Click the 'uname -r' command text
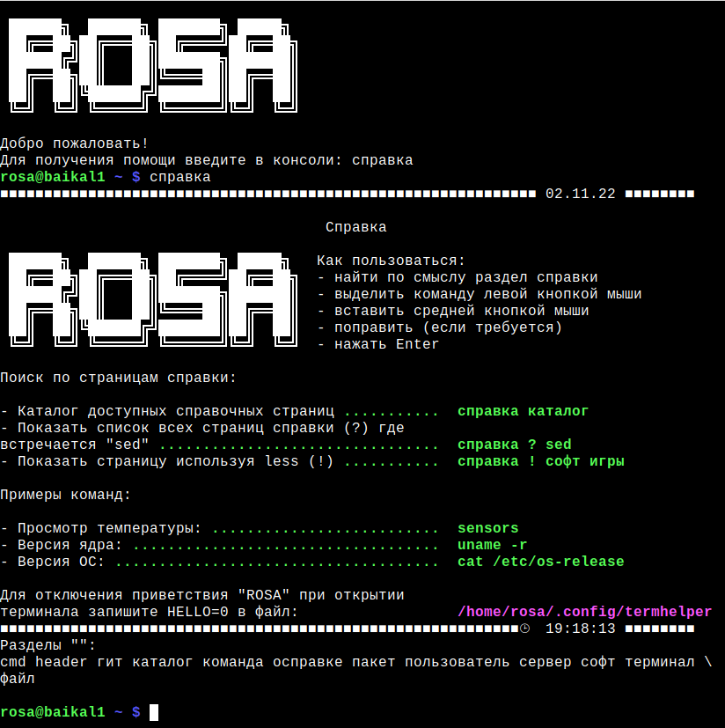Screen dimensions: 725x728 point(492,545)
